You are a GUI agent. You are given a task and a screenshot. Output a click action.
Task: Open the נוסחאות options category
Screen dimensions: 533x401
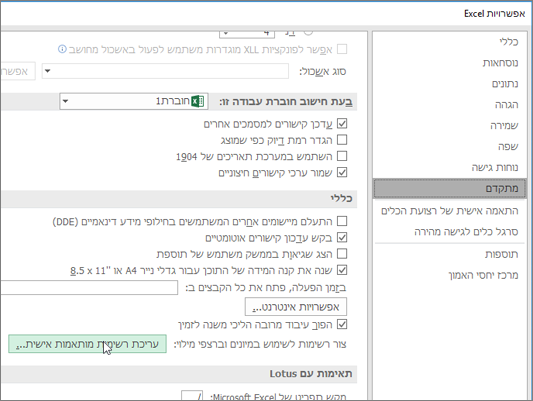point(500,63)
